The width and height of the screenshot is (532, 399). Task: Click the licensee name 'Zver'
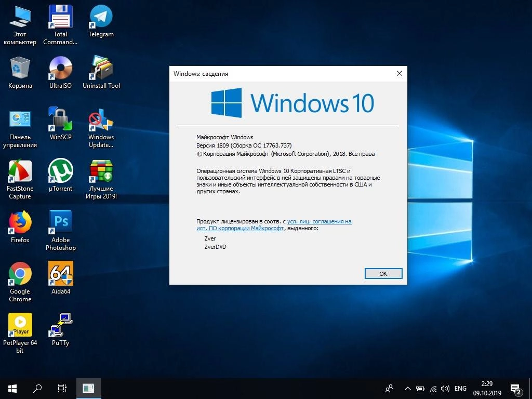[x=210, y=238]
